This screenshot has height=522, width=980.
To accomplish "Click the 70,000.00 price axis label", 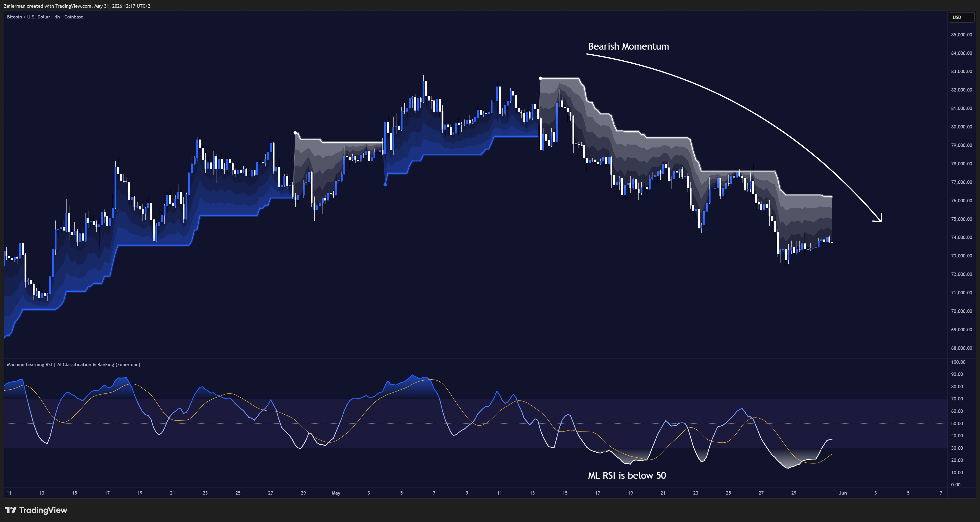I will pyautogui.click(x=961, y=311).
